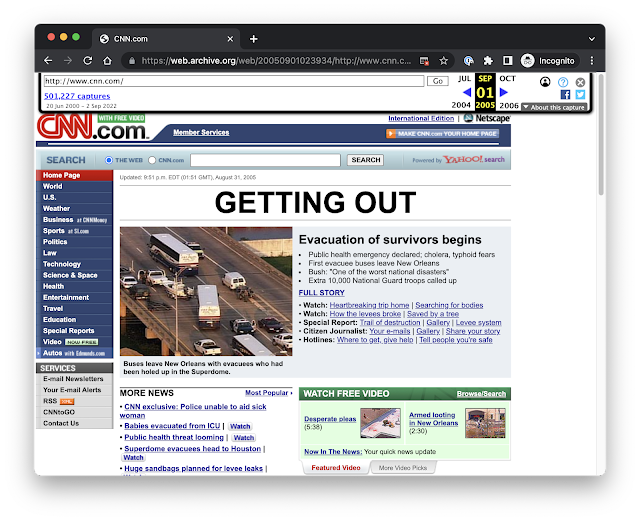Click Go button in Wayback toolbar
The height and width of the screenshot is (521, 640).
[438, 81]
